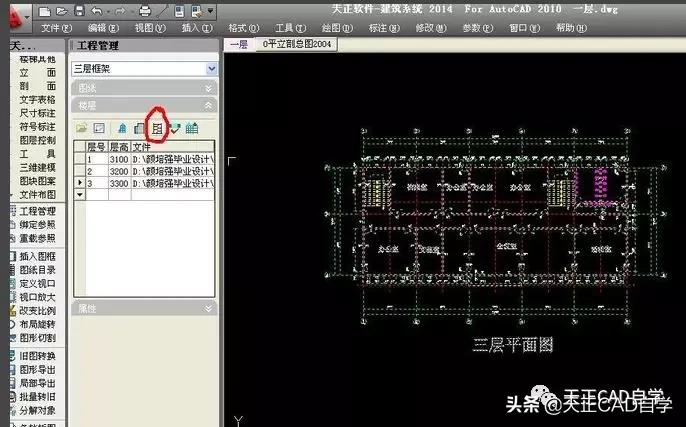The width and height of the screenshot is (686, 427).
Task: Click the 图形导出 command
Action: pos(38,370)
